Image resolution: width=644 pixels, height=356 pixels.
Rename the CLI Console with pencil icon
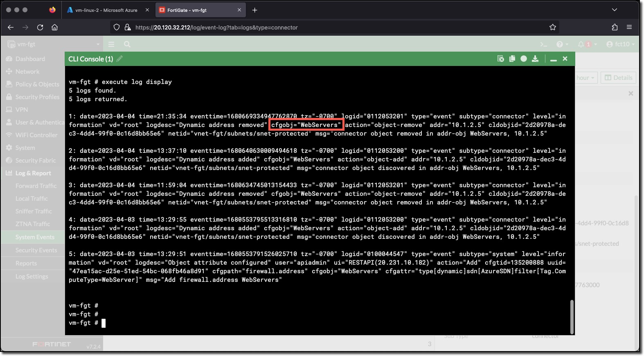coord(119,59)
